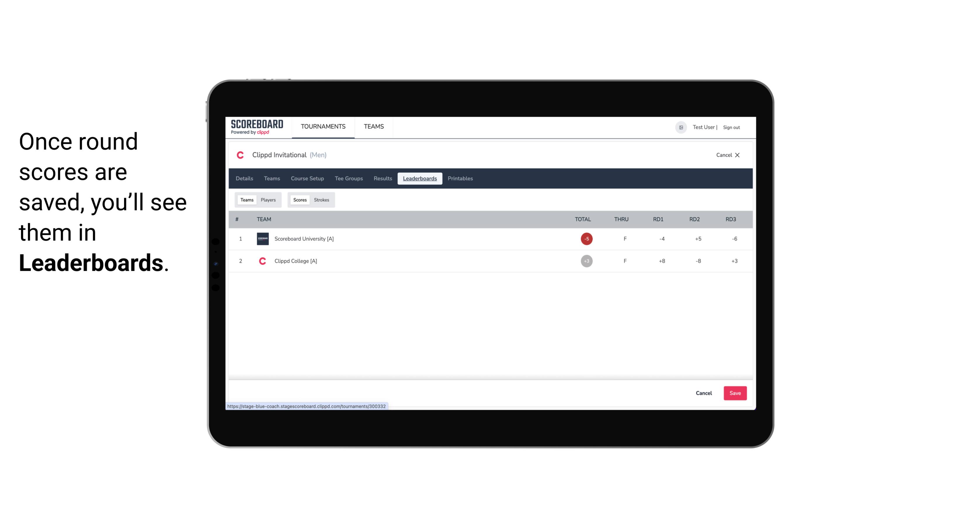Open the Tournaments navigation menu
The image size is (980, 527).
point(323,127)
